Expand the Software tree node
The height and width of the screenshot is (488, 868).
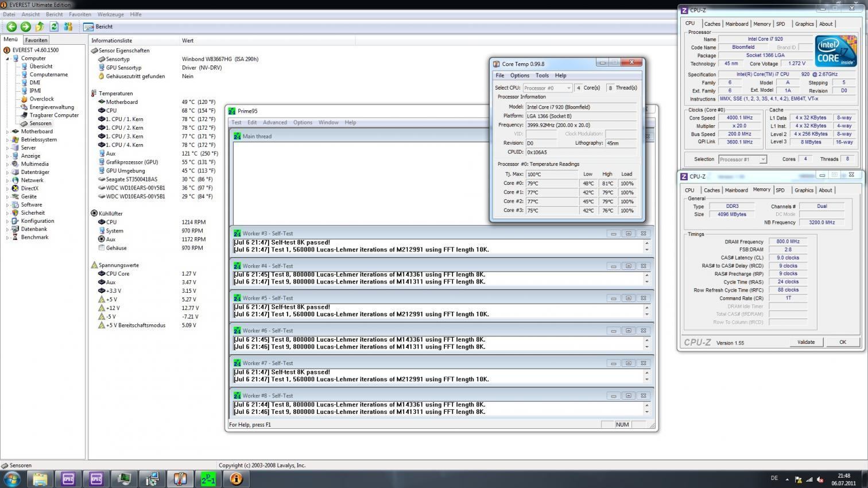tap(7, 204)
